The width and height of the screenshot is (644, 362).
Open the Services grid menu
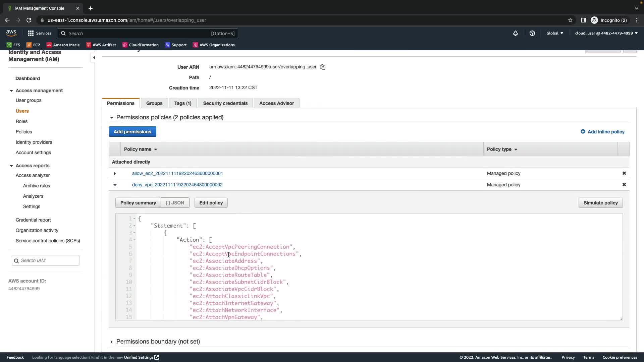coord(39,33)
